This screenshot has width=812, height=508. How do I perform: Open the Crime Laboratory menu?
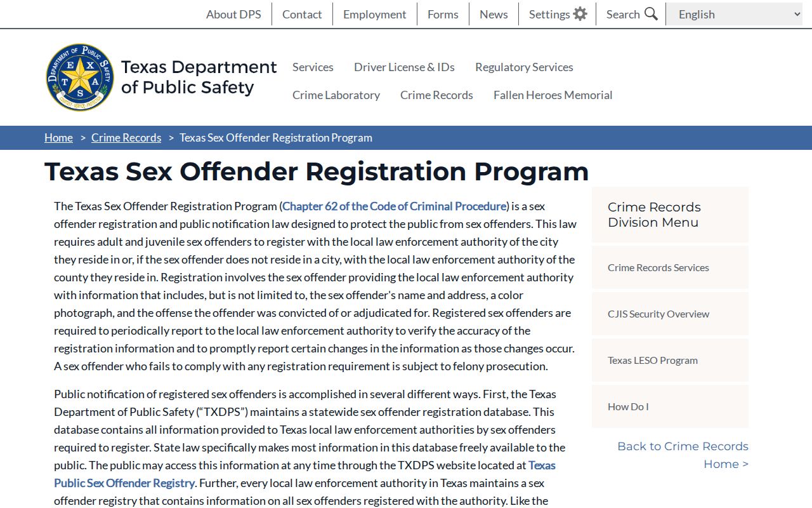pyautogui.click(x=336, y=95)
